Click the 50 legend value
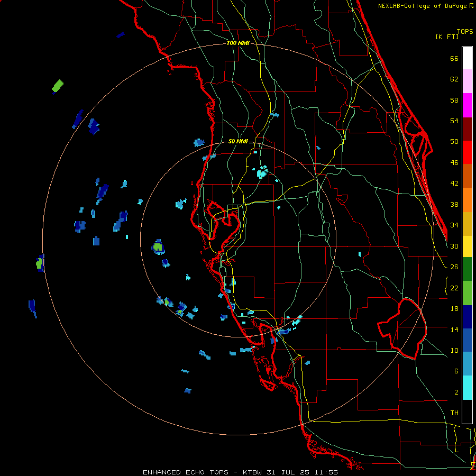 coord(454,142)
